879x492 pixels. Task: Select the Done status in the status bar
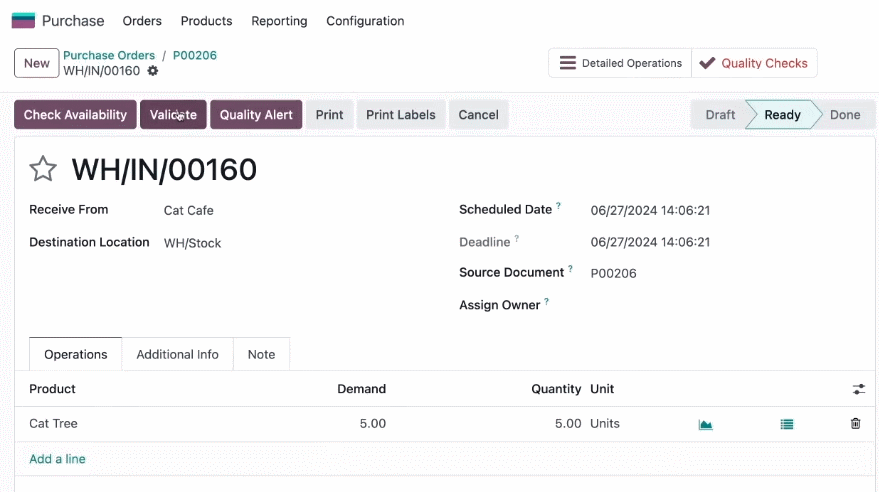pos(845,115)
